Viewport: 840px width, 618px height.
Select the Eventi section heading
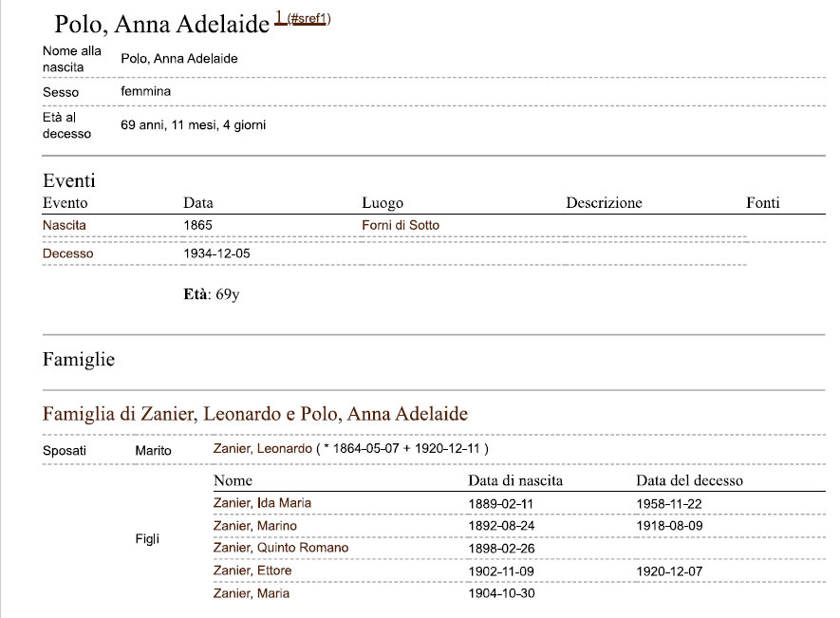(69, 180)
